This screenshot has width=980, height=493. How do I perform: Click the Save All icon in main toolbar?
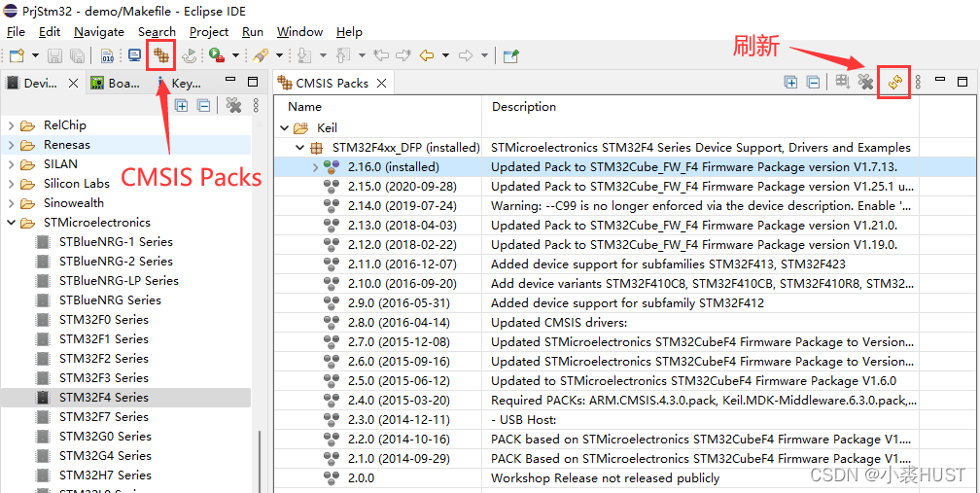tap(76, 55)
